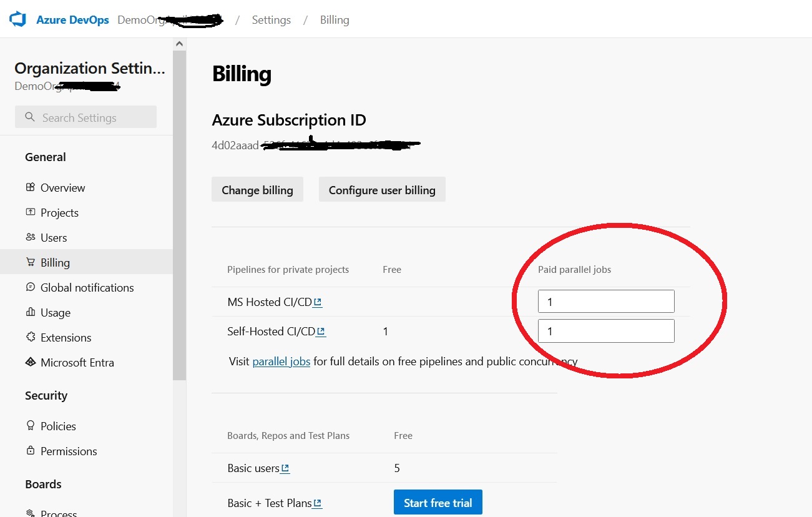Click the Basic users free count 5
812x517 pixels.
pos(397,468)
